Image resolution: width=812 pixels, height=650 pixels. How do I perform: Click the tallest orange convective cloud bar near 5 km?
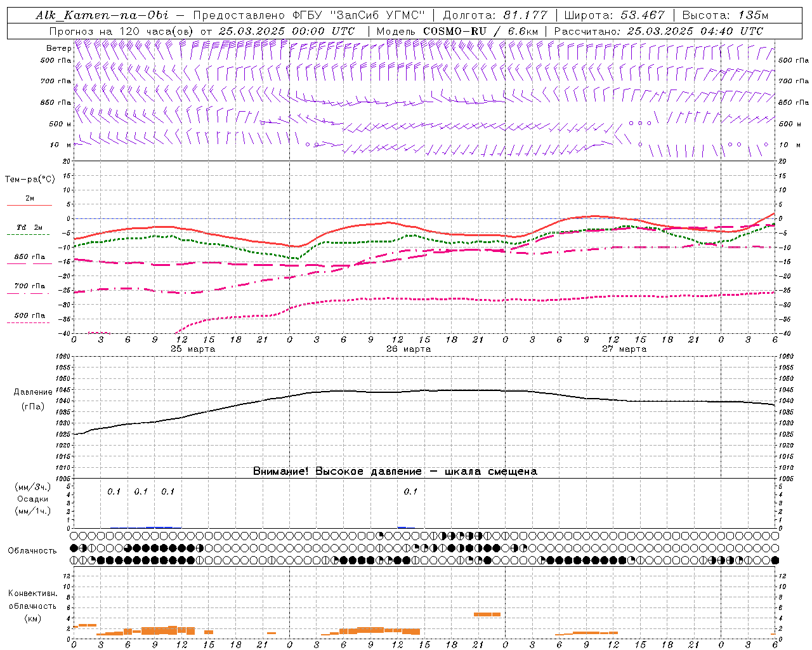coord(487,614)
